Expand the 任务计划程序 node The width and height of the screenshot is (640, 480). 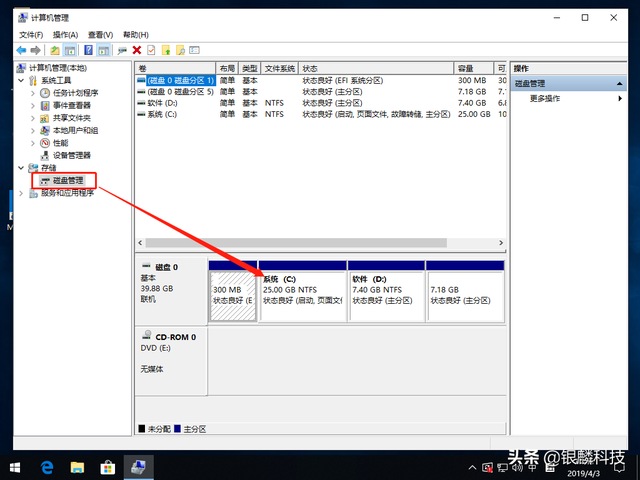pyautogui.click(x=33, y=93)
